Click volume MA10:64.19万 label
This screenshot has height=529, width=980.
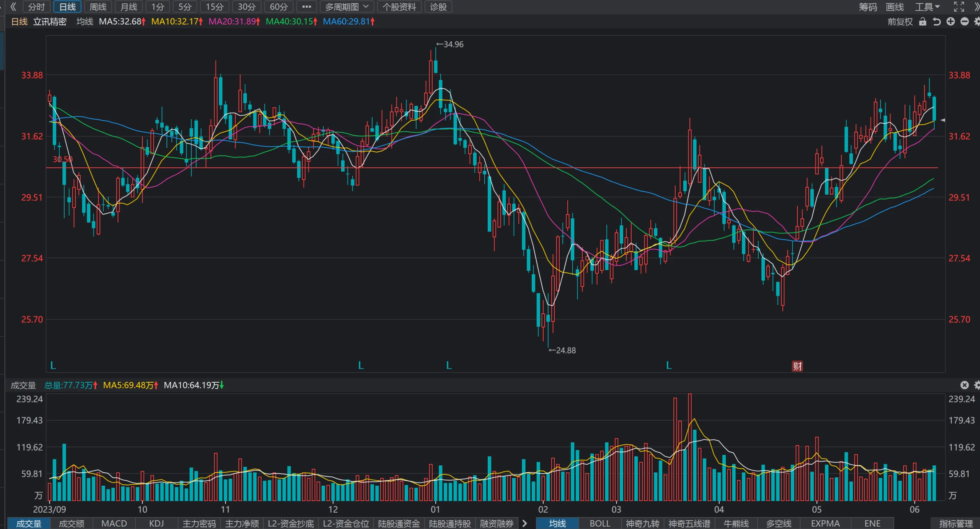tap(194, 385)
